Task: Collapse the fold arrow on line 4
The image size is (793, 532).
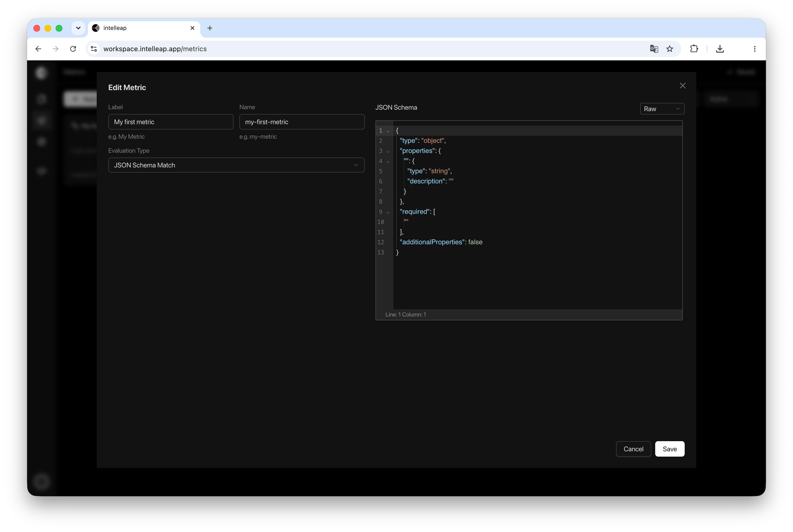Action: [x=388, y=161]
